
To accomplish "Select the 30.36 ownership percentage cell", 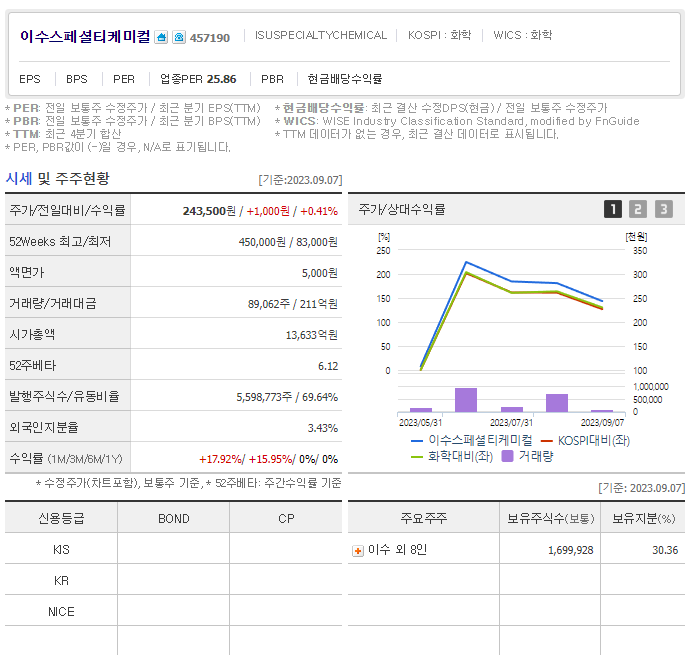I will click(665, 550).
